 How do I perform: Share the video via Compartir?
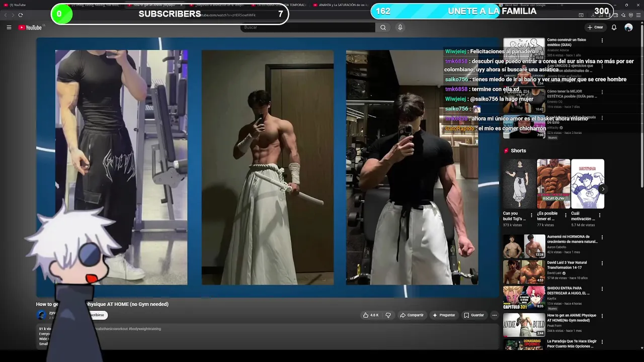[x=412, y=315]
